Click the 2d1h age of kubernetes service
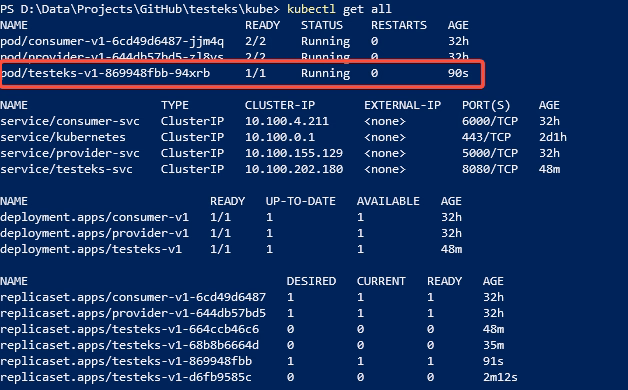The width and height of the screenshot is (628, 390). (x=553, y=137)
